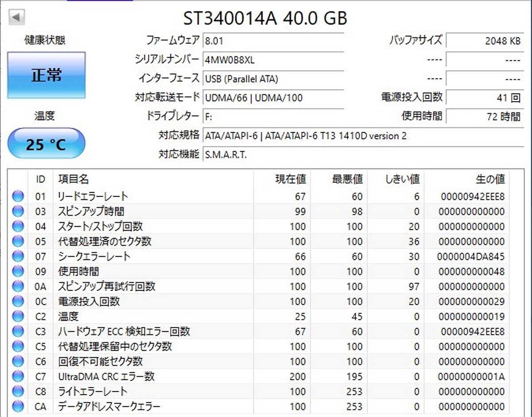Select the 25 °C temperature button
This screenshot has height=417, width=532.
(46, 143)
